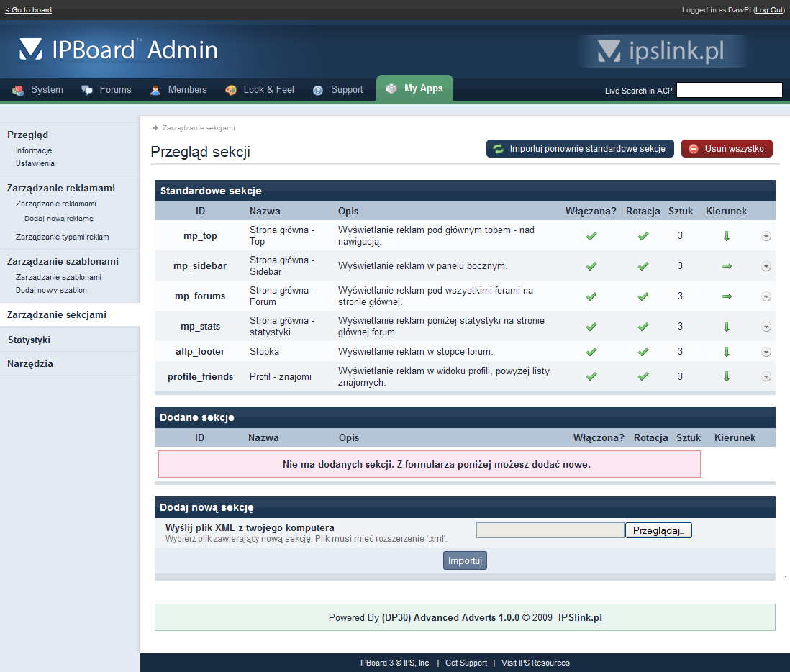Open Statystyki in the sidebar
Viewport: 790px width, 672px height.
(29, 340)
